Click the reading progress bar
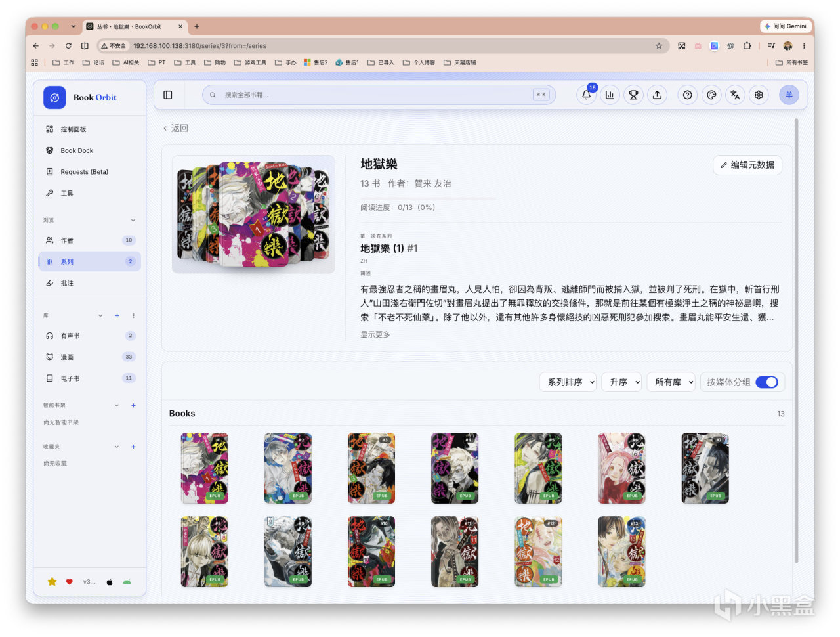Image resolution: width=840 pixels, height=637 pixels. pyautogui.click(x=428, y=198)
